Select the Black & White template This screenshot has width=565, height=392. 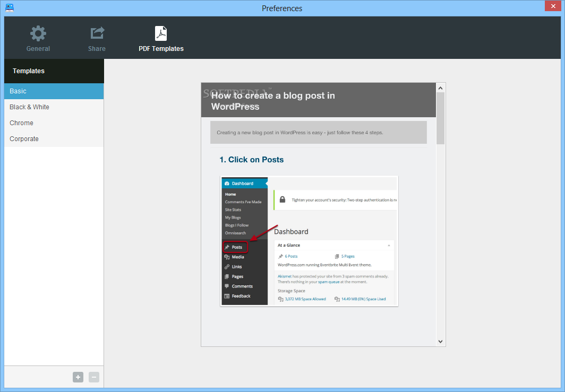54,107
